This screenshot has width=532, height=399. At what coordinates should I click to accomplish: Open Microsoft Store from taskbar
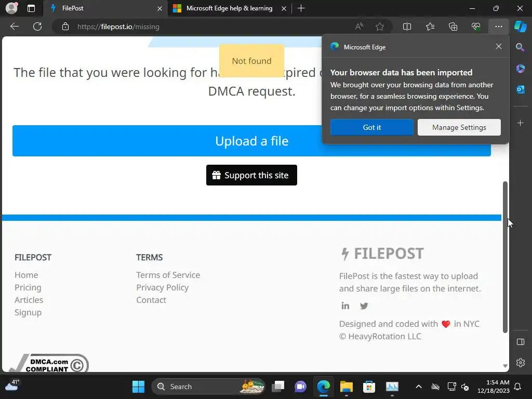tap(369, 387)
